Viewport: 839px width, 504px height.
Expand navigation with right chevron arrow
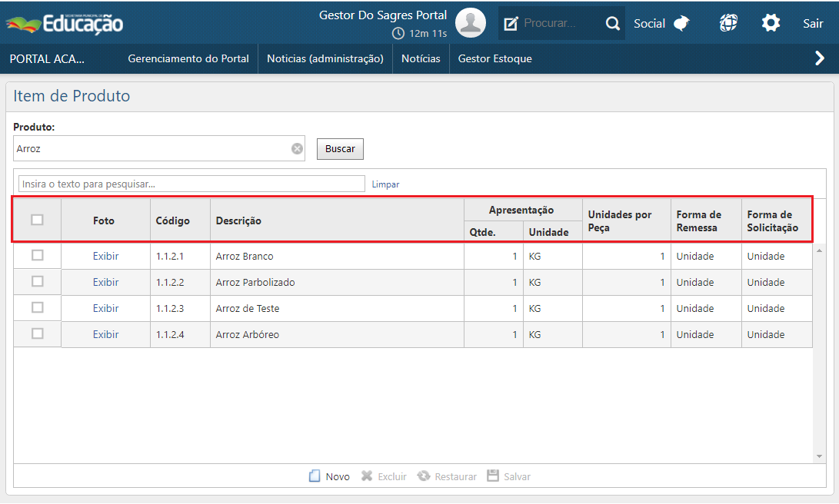[820, 58]
